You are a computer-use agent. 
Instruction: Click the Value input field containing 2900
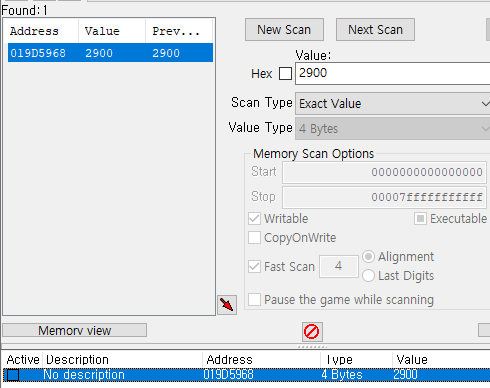pyautogui.click(x=393, y=73)
